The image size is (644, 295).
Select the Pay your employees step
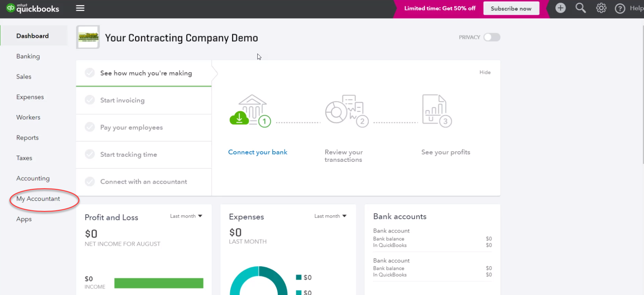(x=144, y=127)
